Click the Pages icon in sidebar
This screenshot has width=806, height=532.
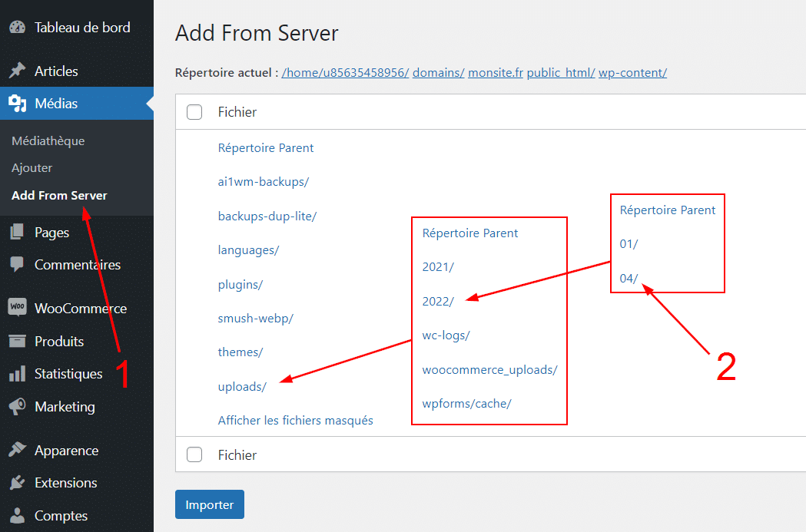pyautogui.click(x=17, y=233)
